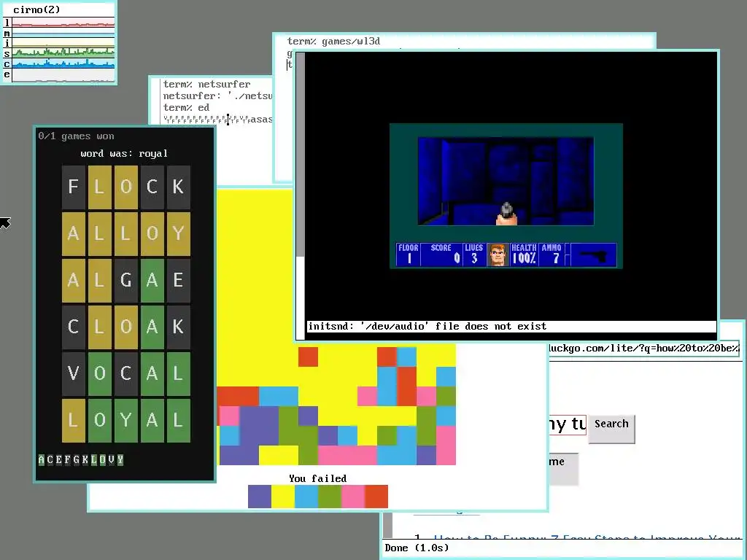Click the scrollbar of the Wolfenstein terminal window
Screen dimensions: 747x560
point(300,195)
